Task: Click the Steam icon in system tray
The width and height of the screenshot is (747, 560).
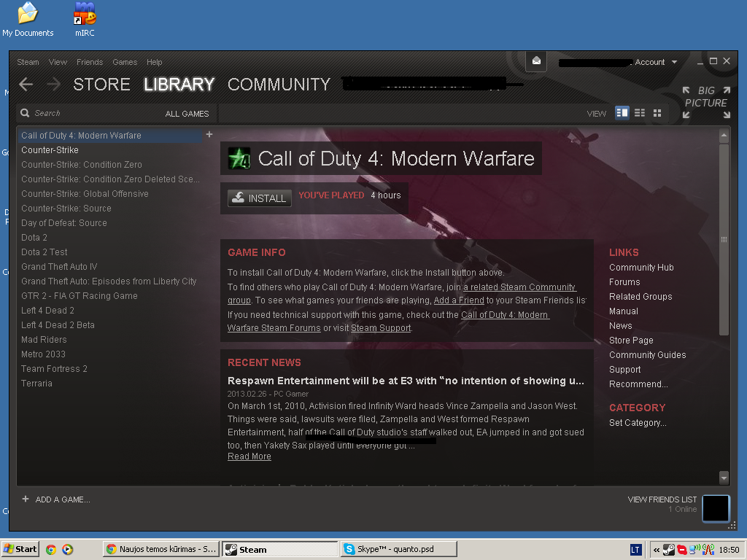Action: click(669, 550)
